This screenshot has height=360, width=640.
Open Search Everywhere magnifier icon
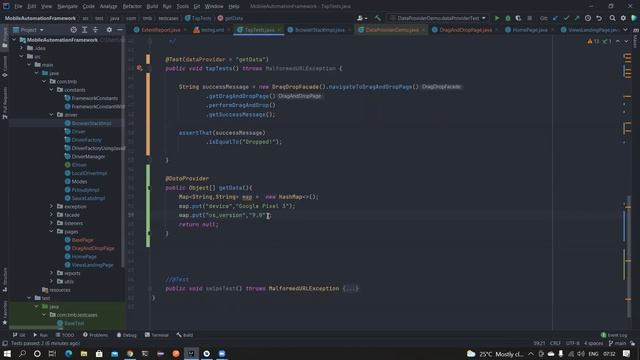click(612, 18)
